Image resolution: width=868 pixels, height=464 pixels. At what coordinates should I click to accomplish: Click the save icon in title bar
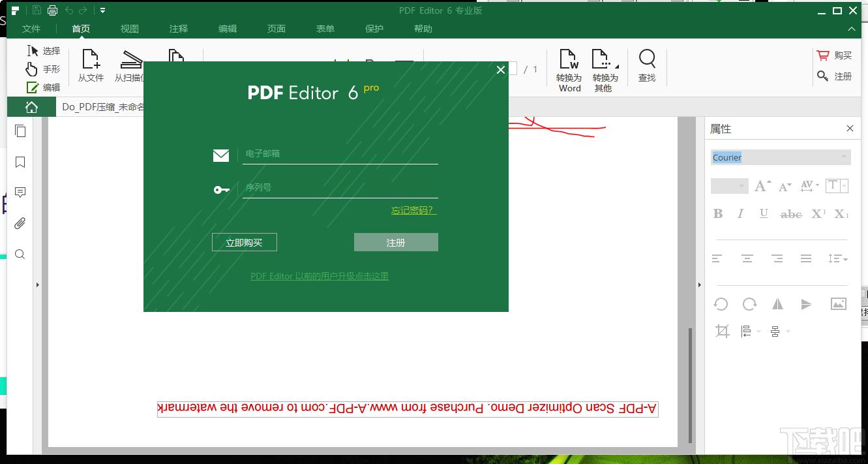[37, 10]
